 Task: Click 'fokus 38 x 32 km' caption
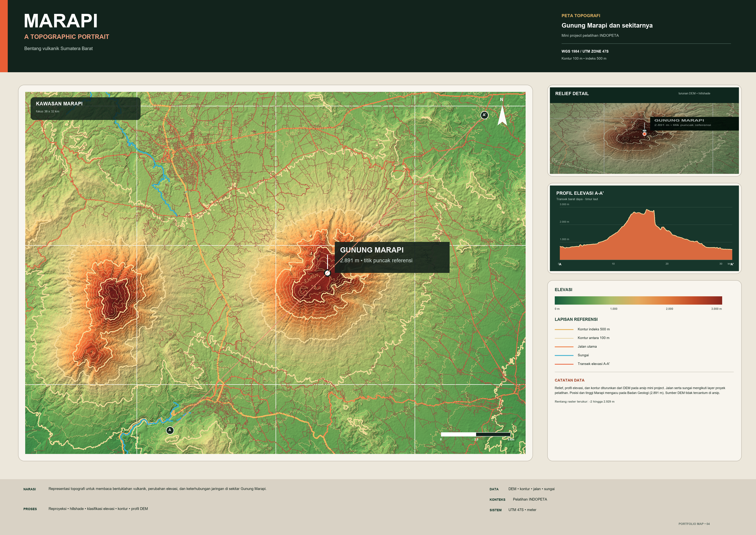47,111
